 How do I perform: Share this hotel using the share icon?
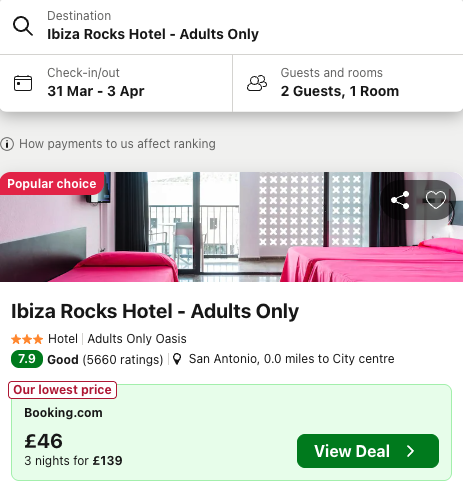coord(400,200)
